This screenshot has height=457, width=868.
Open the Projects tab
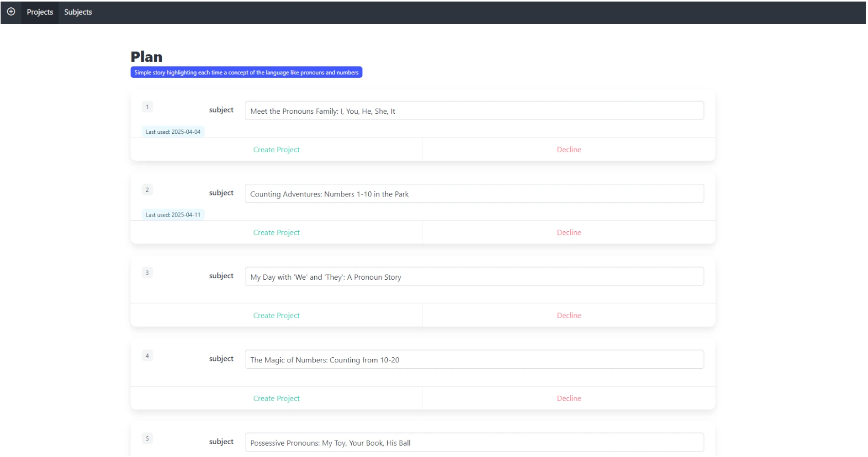[x=40, y=12]
